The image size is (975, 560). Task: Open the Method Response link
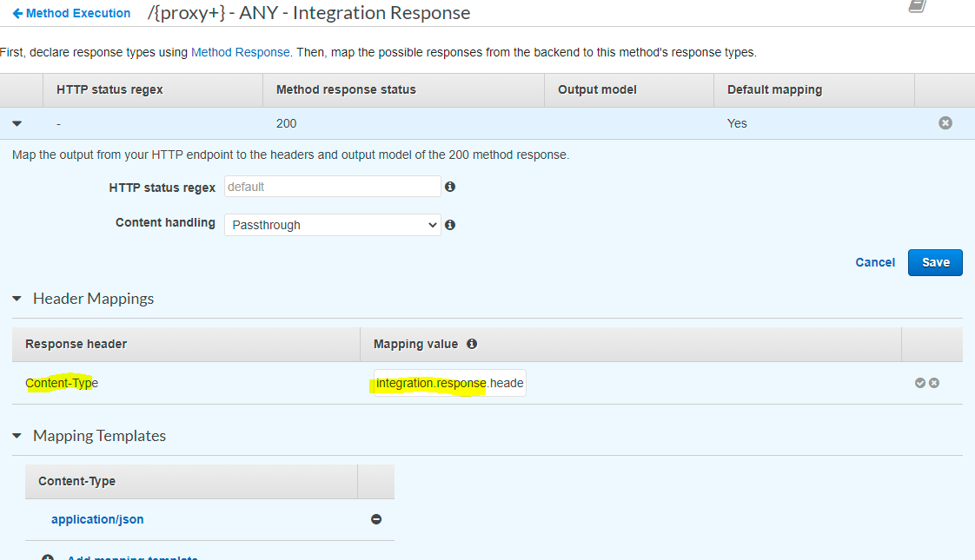[x=240, y=52]
